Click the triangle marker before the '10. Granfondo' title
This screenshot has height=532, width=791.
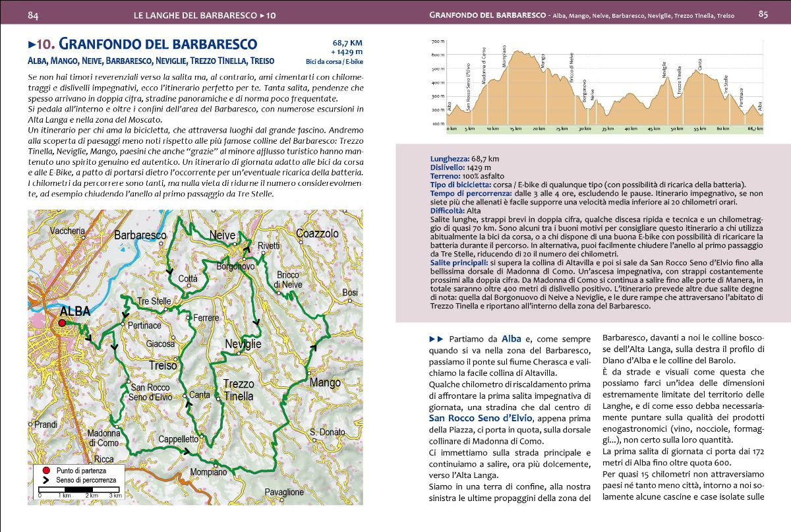32,45
